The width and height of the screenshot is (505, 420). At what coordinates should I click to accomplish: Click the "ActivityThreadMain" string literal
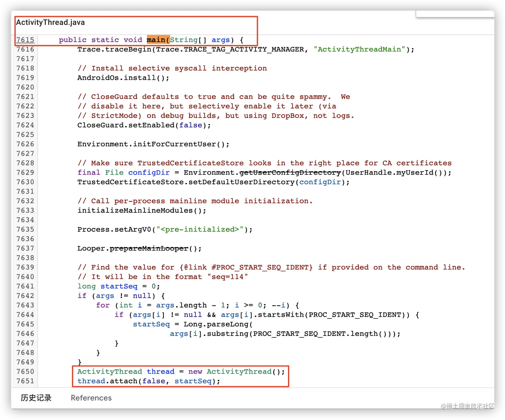[x=359, y=49]
